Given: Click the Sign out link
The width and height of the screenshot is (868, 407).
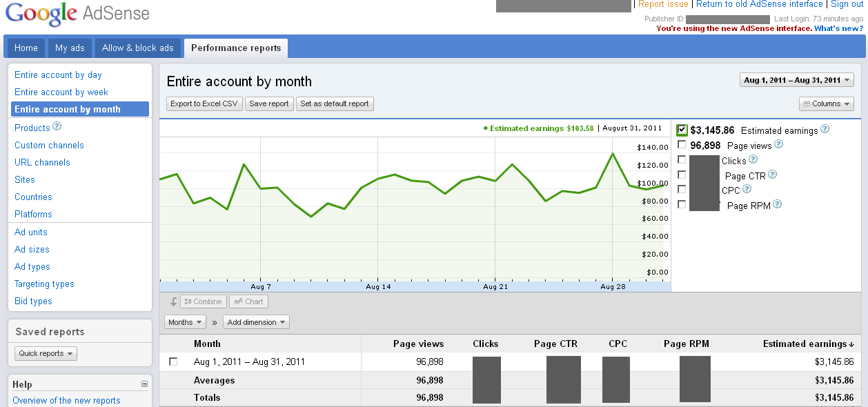Looking at the screenshot, I should click(x=847, y=4).
